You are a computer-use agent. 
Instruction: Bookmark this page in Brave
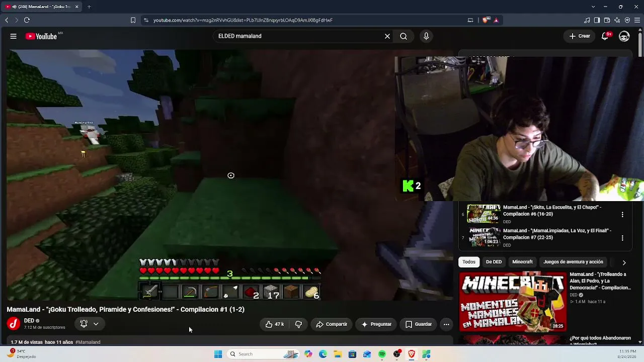coord(133,20)
